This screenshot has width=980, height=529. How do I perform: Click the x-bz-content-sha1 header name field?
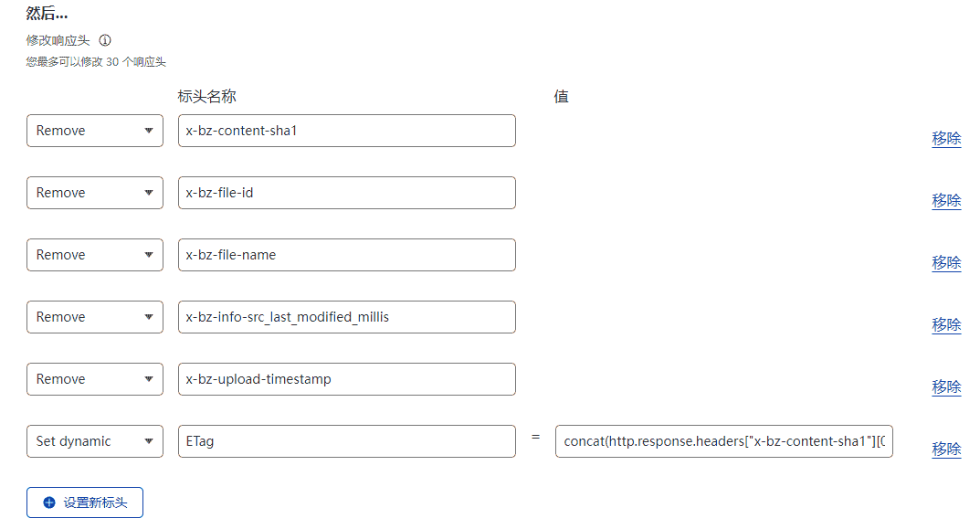tap(346, 131)
